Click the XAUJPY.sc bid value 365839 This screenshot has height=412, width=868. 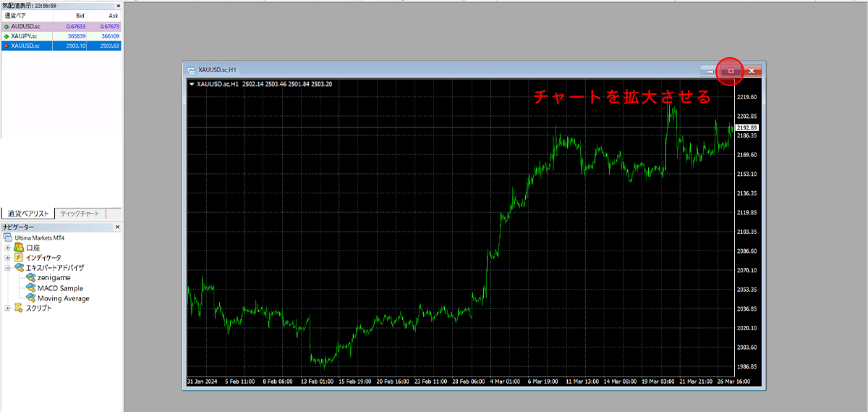75,36
